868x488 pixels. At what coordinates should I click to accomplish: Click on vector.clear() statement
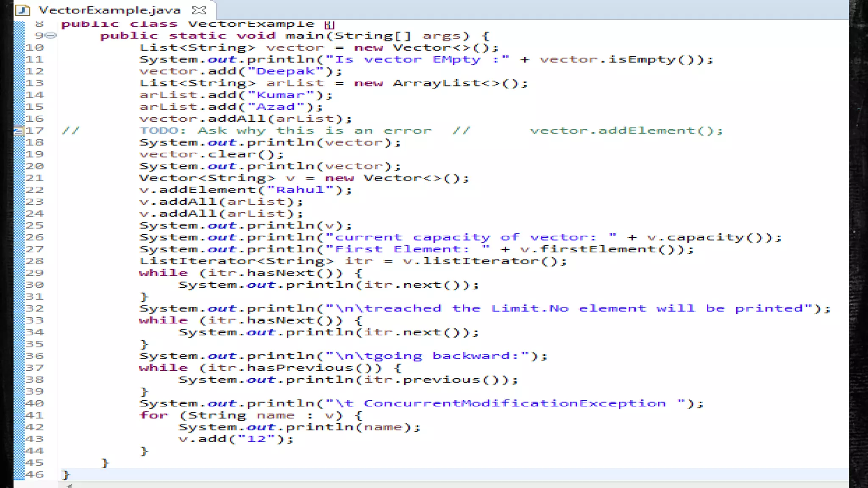(211, 154)
